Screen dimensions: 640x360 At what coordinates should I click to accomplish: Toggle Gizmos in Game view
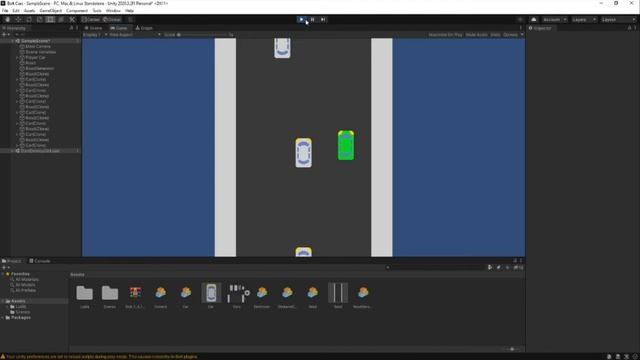click(510, 35)
